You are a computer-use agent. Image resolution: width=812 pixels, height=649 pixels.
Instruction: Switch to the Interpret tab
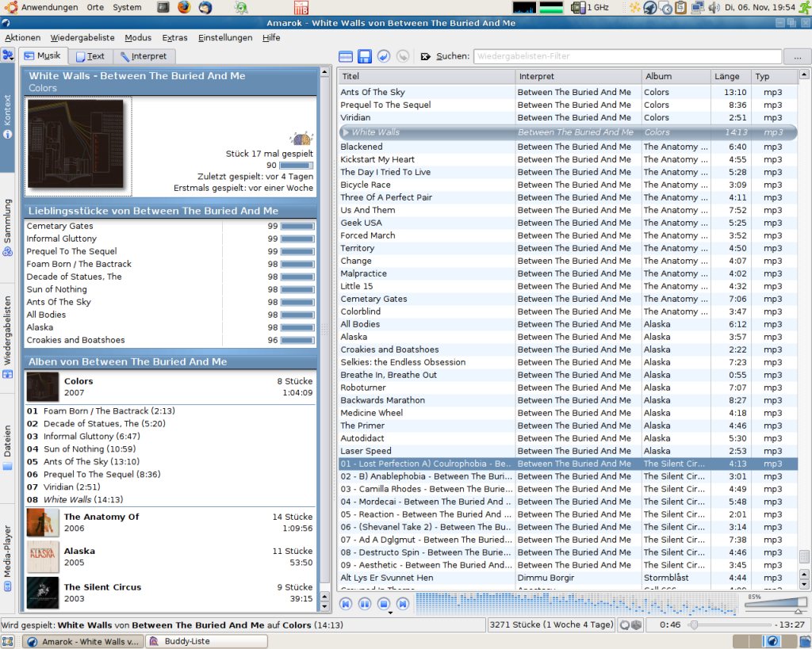tap(144, 56)
